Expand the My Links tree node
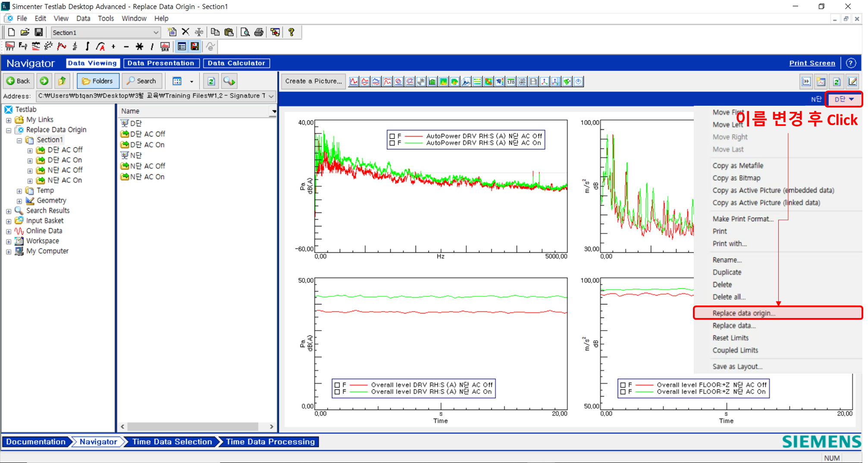Screen dimensions: 868x463 coord(9,120)
